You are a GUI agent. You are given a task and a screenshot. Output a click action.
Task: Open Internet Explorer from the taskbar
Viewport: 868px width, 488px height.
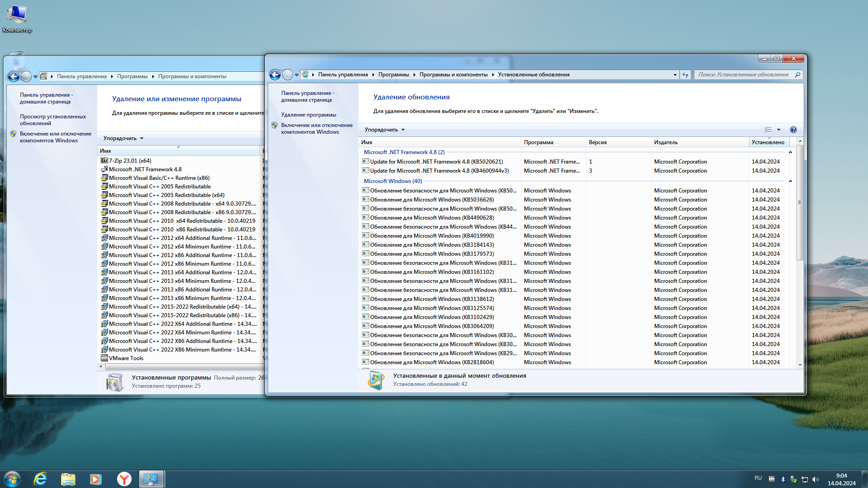pyautogui.click(x=40, y=479)
